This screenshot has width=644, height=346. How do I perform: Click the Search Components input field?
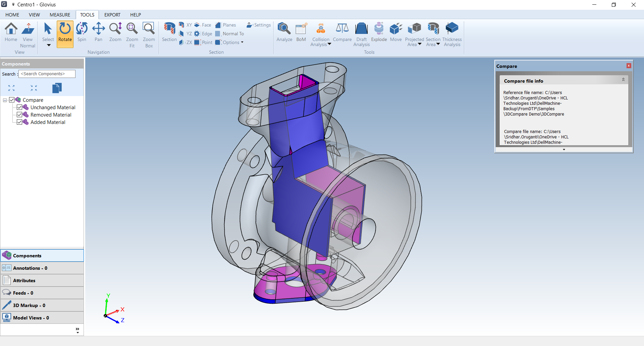pos(47,74)
